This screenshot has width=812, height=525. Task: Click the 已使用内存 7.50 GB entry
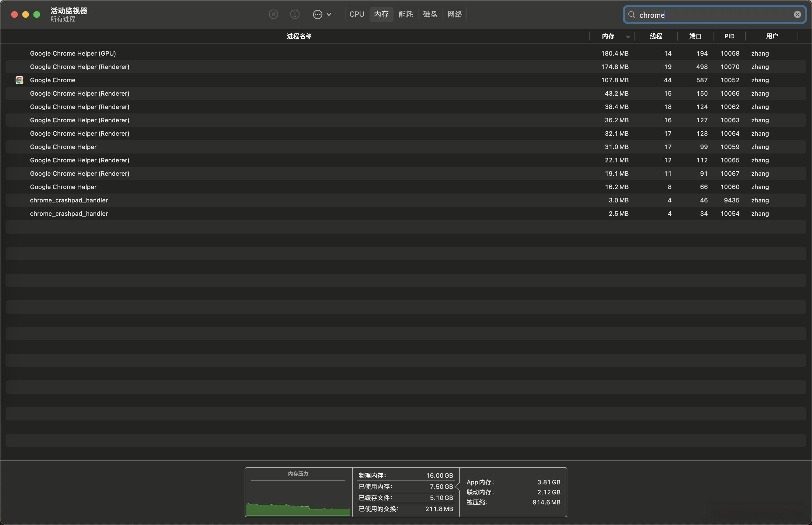click(406, 486)
